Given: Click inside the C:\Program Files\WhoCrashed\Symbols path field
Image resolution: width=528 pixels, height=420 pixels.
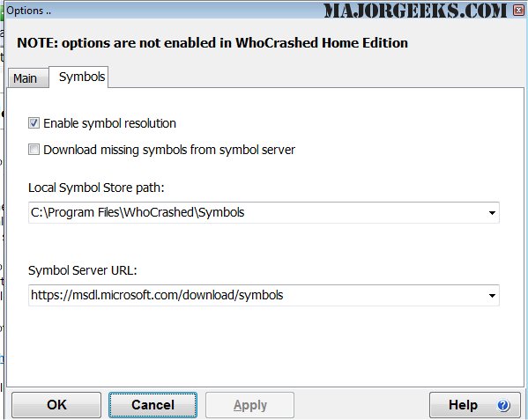Looking at the screenshot, I should (257, 212).
